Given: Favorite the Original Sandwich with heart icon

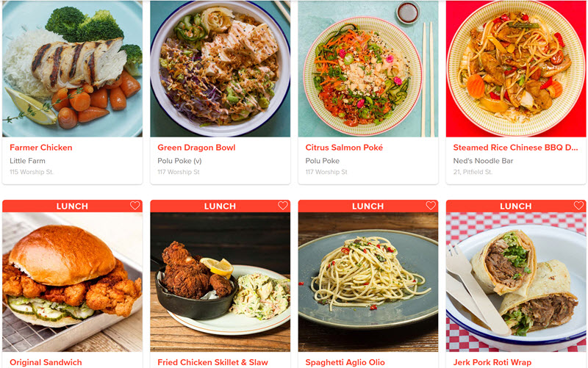Looking at the screenshot, I should [135, 206].
